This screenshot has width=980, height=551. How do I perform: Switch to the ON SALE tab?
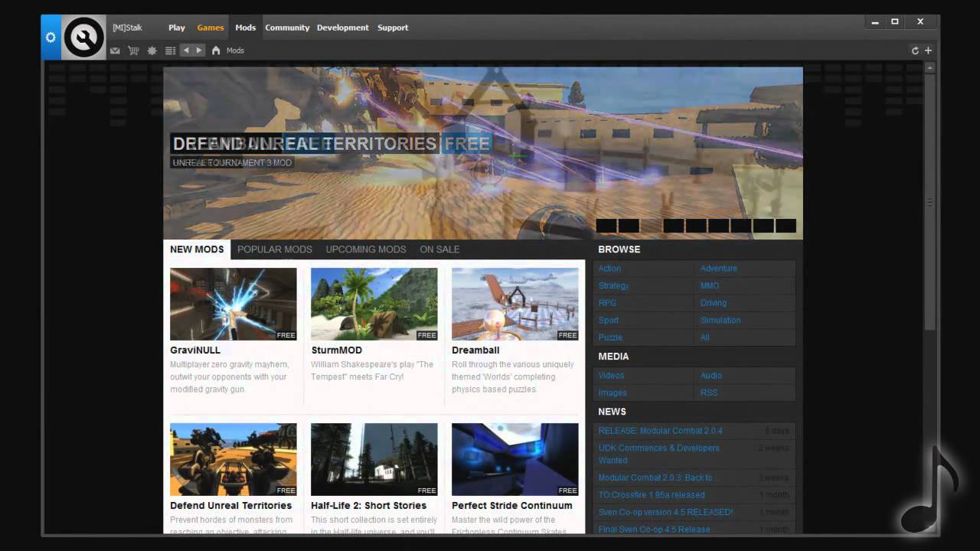(x=439, y=249)
